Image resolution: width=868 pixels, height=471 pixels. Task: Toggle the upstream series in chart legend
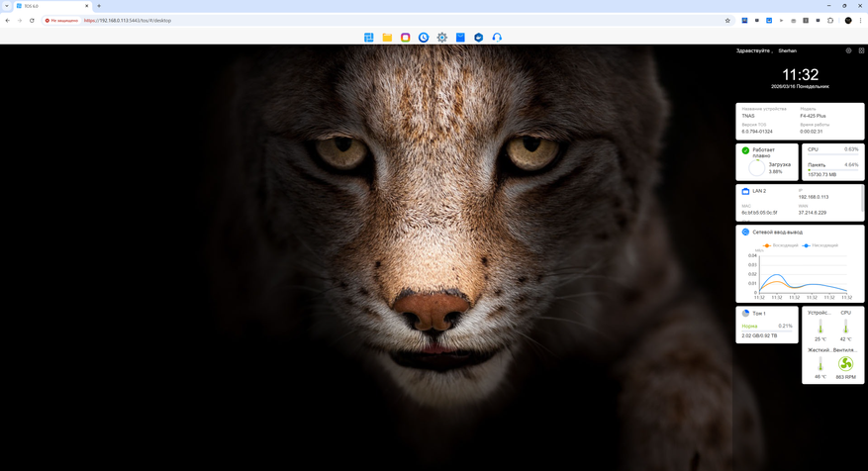pos(781,245)
